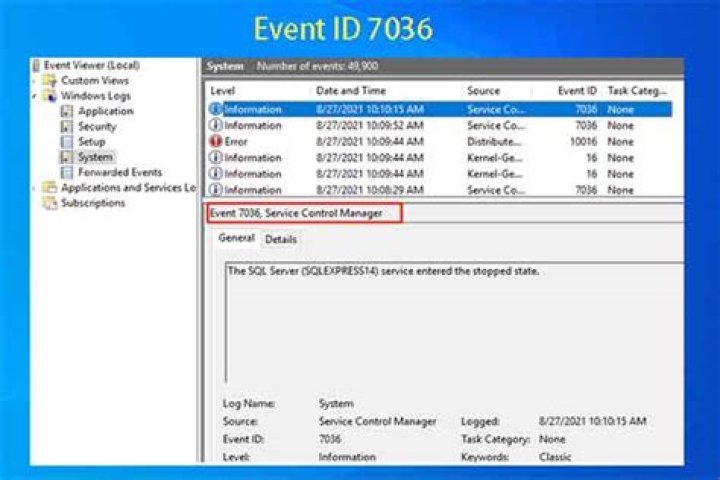Expand Applications and Services Logs node
The height and width of the screenshot is (480, 720).
point(35,188)
